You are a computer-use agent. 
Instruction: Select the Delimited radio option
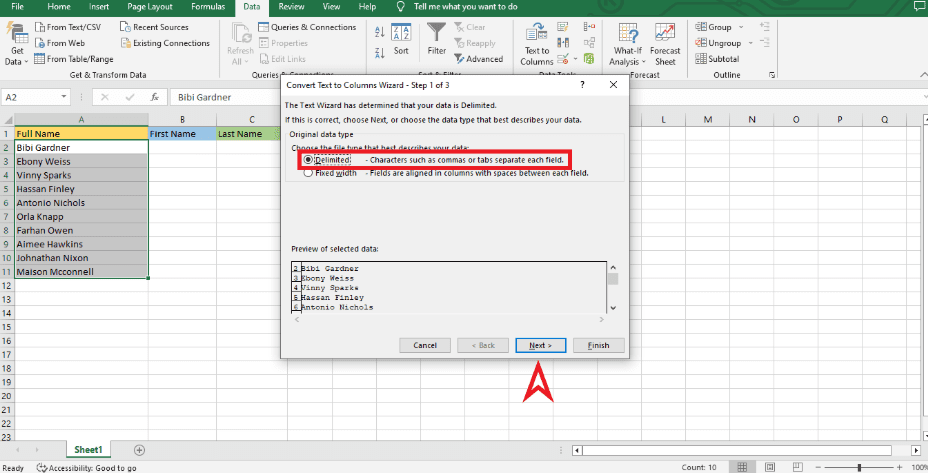(x=308, y=160)
